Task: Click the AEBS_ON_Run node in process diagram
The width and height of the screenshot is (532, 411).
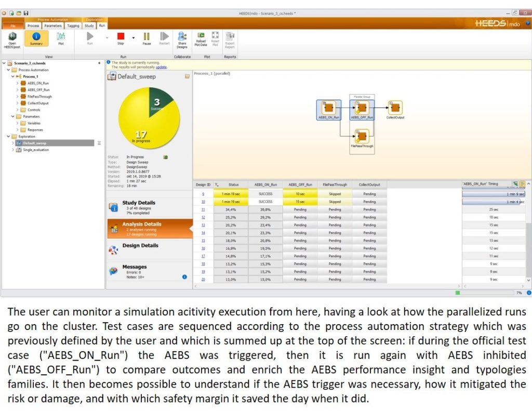Action: 328,109
